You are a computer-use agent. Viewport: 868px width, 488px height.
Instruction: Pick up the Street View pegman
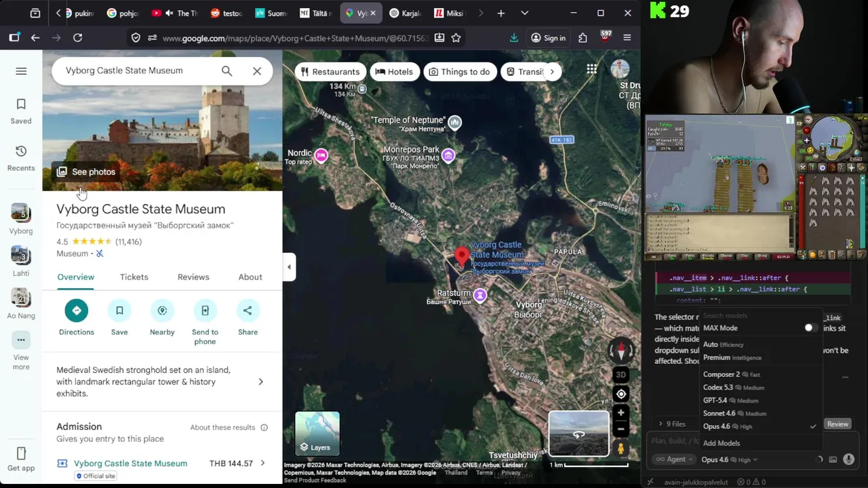coord(620,449)
